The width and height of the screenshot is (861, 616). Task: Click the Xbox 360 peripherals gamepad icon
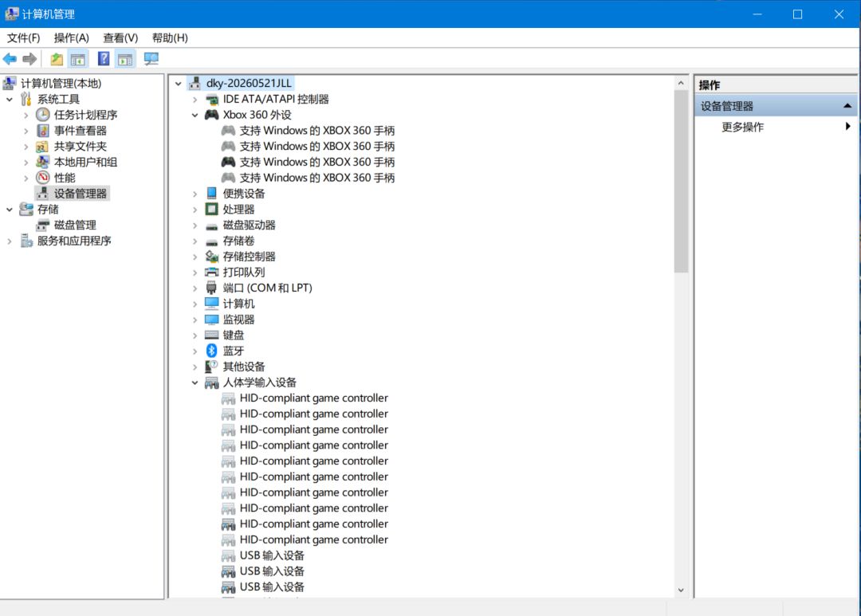click(211, 115)
